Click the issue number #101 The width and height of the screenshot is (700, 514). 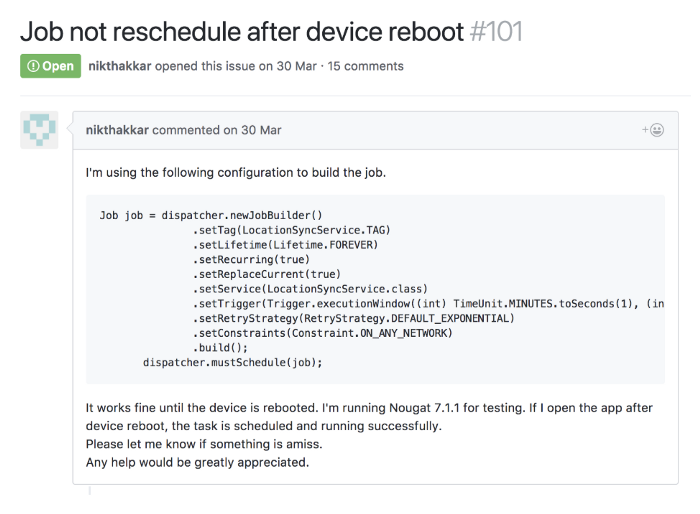tap(496, 31)
